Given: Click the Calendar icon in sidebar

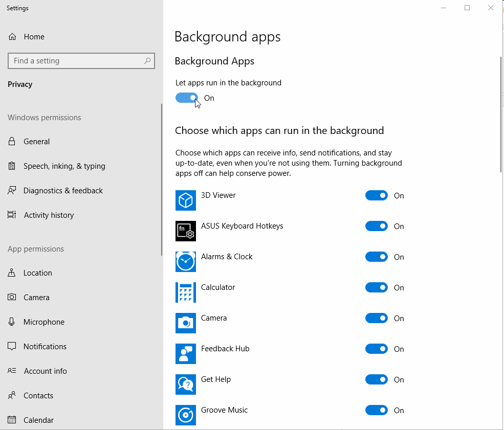Looking at the screenshot, I should 12,420.
